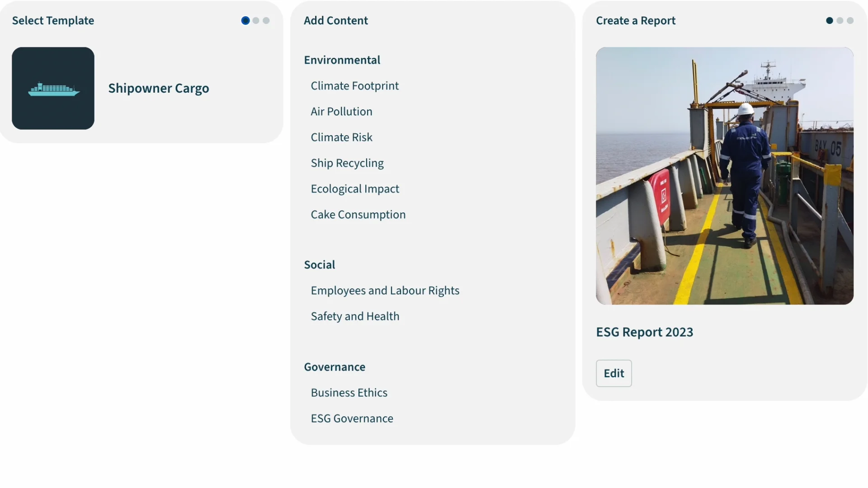Select first carousel dot in Create a Report
Viewport: 868px width, 488px height.
pyautogui.click(x=829, y=21)
